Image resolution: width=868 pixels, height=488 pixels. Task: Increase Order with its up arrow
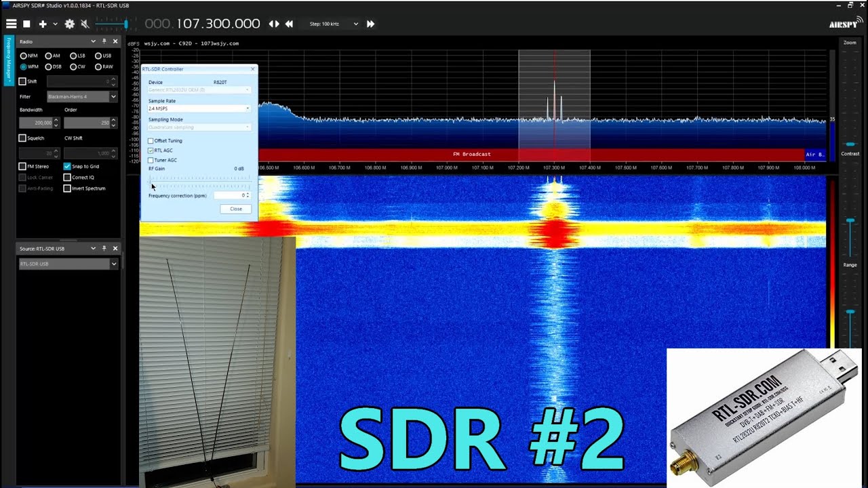coord(113,120)
